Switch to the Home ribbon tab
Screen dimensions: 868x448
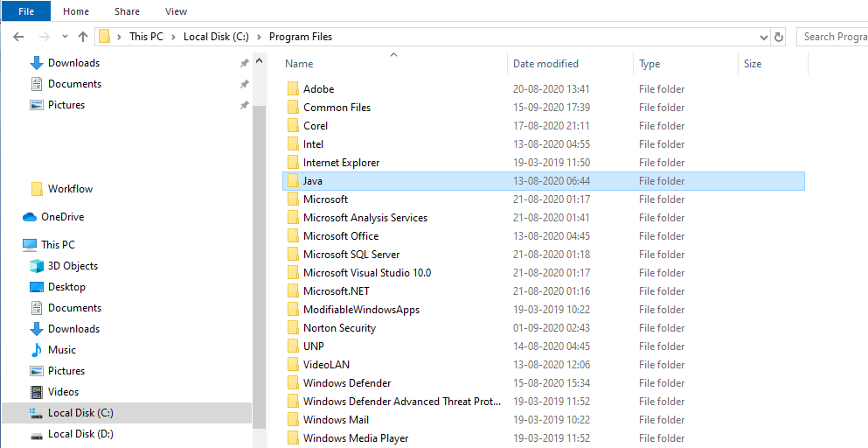click(x=76, y=11)
